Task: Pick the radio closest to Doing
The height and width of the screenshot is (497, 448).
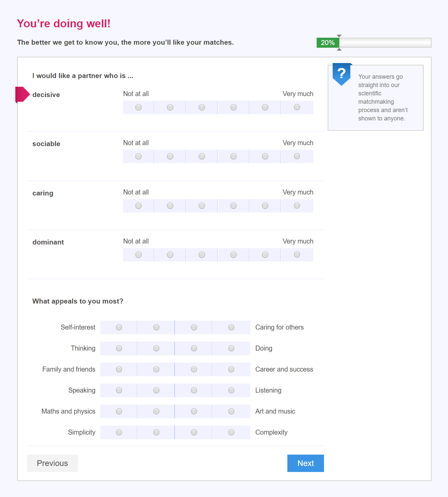Action: pyautogui.click(x=231, y=349)
